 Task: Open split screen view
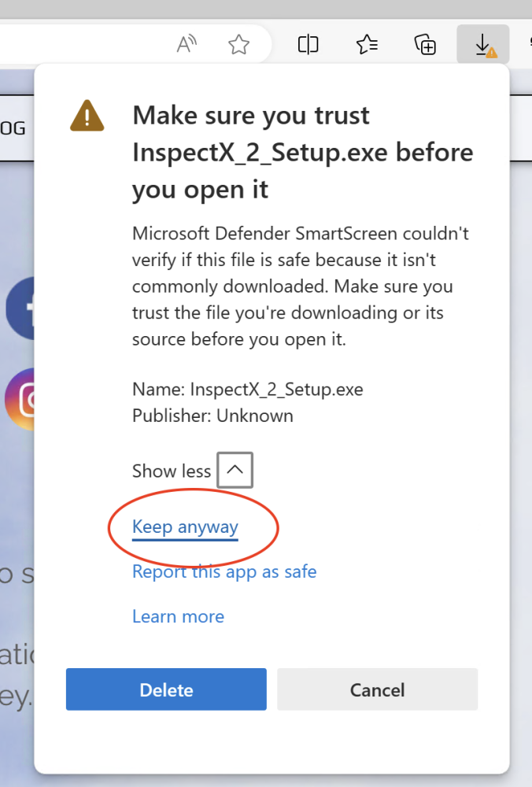[x=308, y=44]
